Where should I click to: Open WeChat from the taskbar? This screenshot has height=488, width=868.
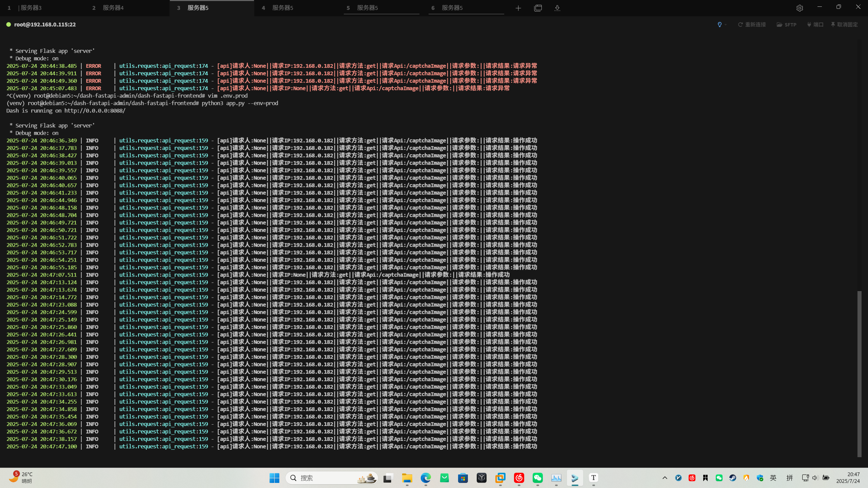pyautogui.click(x=537, y=478)
